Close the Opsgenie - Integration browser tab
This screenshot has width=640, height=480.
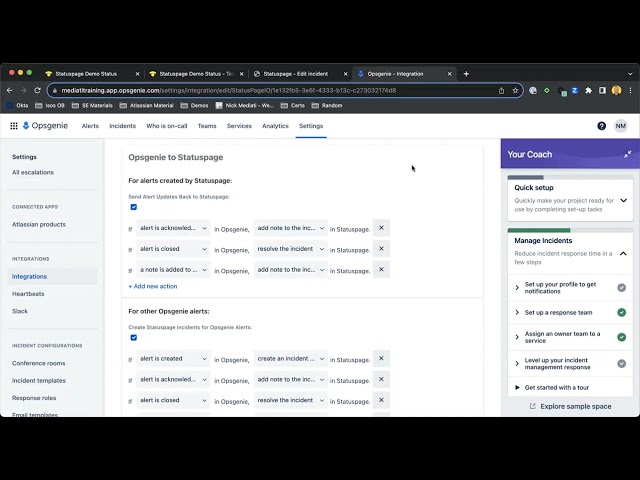449,74
